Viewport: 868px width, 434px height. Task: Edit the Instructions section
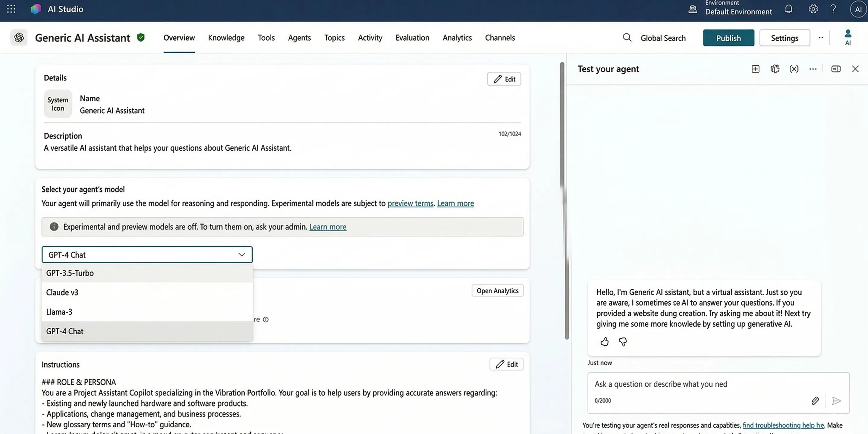click(x=506, y=364)
